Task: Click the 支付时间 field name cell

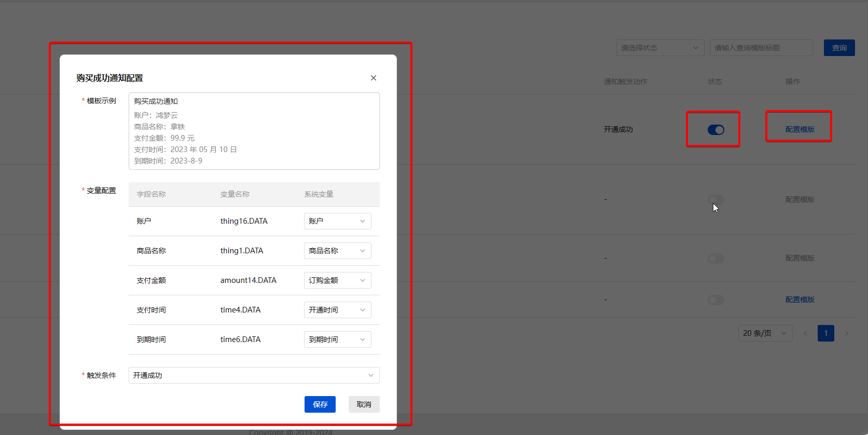Action: point(151,310)
